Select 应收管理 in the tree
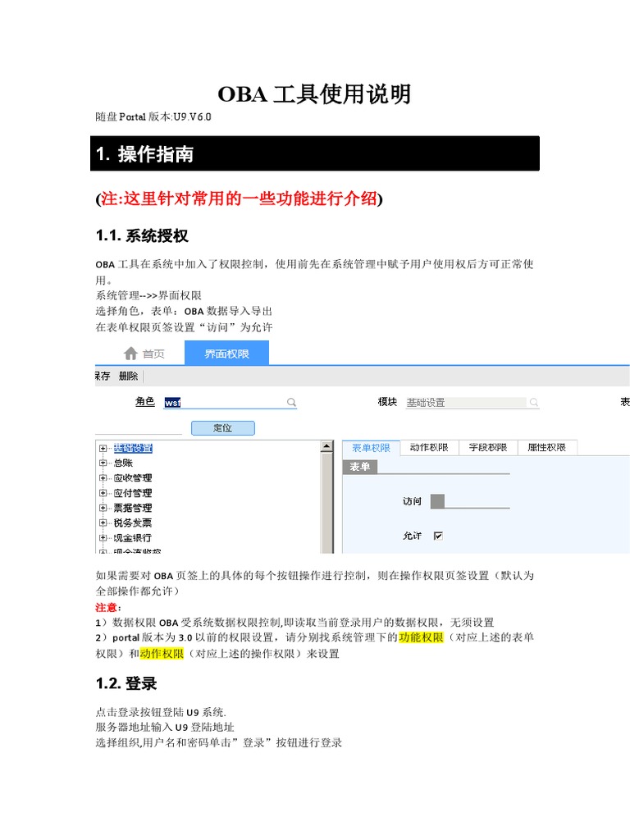The width and height of the screenshot is (630, 840). (x=133, y=478)
